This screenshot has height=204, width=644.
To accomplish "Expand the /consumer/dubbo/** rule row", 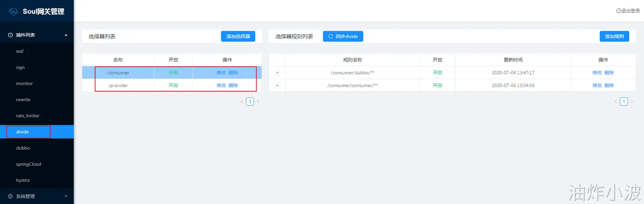I will click(277, 73).
